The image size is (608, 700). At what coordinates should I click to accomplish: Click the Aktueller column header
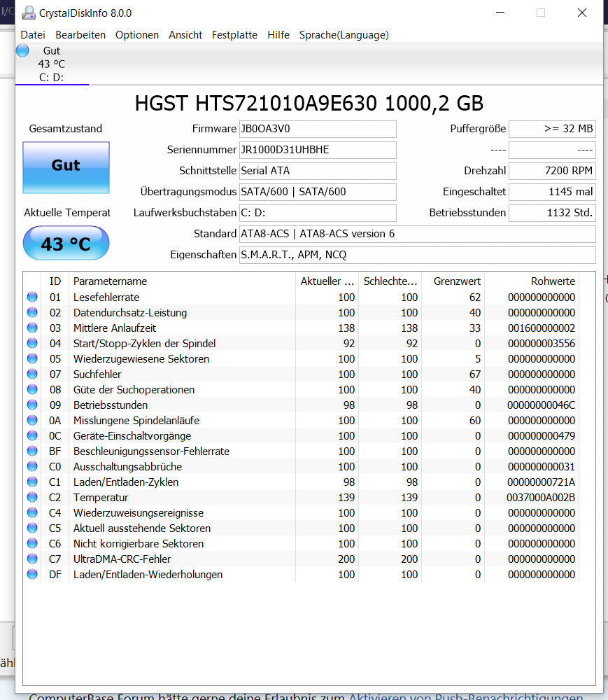pyautogui.click(x=327, y=281)
